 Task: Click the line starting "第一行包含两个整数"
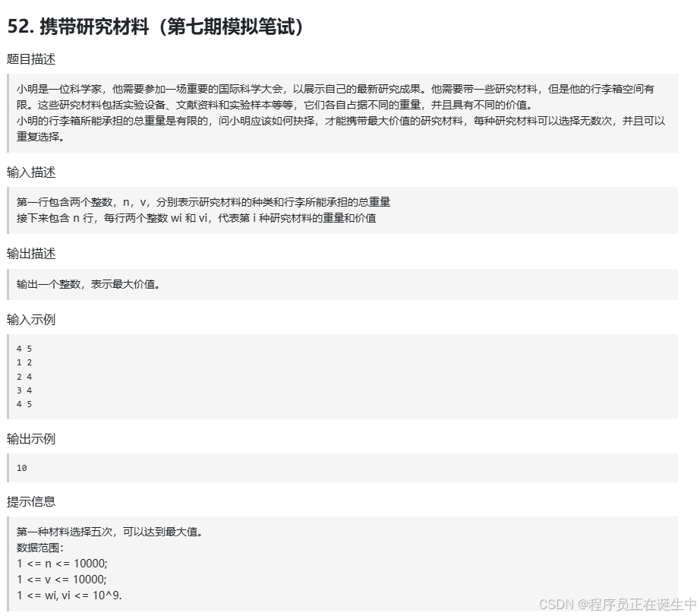(x=203, y=202)
